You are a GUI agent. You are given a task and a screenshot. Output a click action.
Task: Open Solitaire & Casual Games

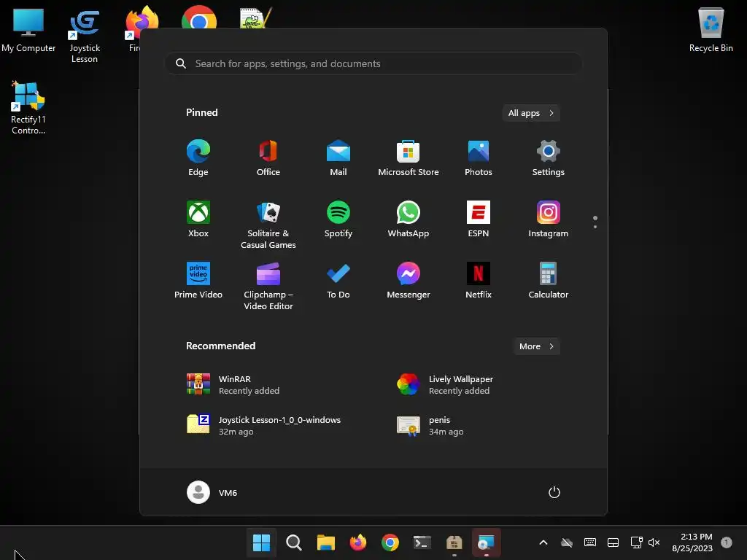268,225
